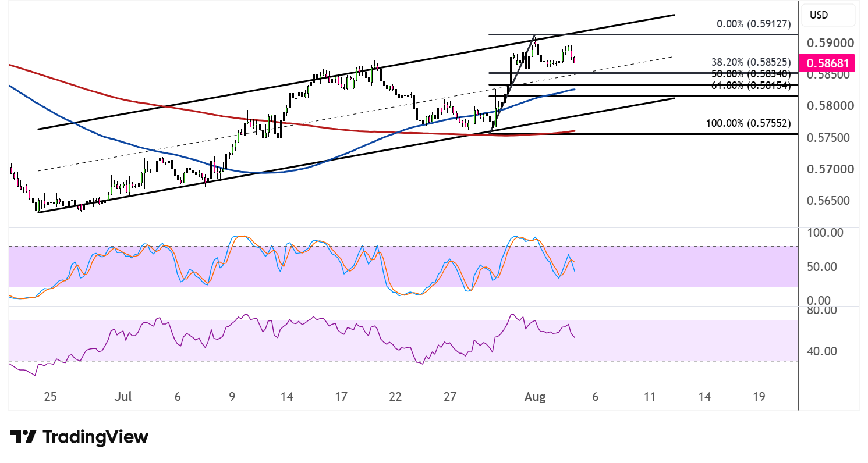Click the 22 date marker on time axis
The width and height of the screenshot is (868, 463).
(x=395, y=397)
